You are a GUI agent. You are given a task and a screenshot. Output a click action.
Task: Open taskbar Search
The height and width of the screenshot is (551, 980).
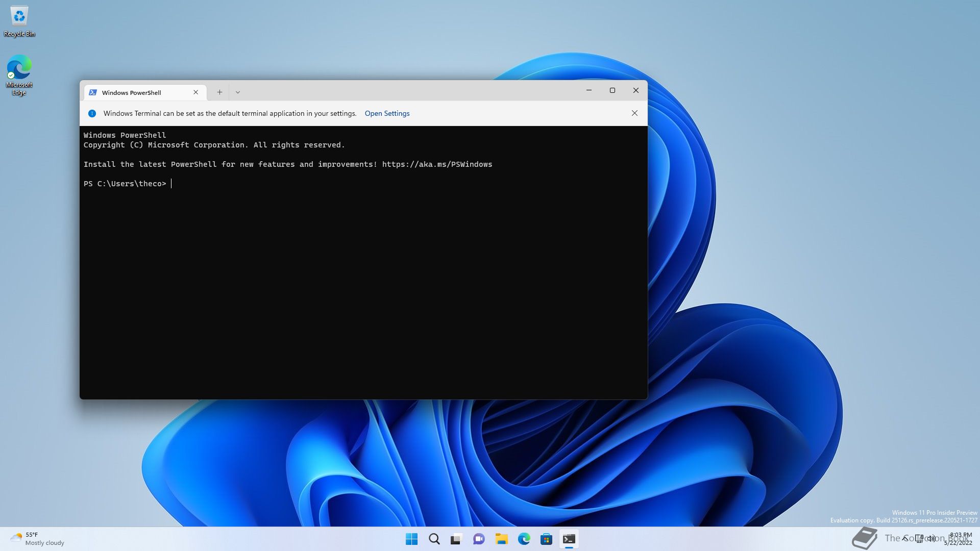tap(434, 539)
